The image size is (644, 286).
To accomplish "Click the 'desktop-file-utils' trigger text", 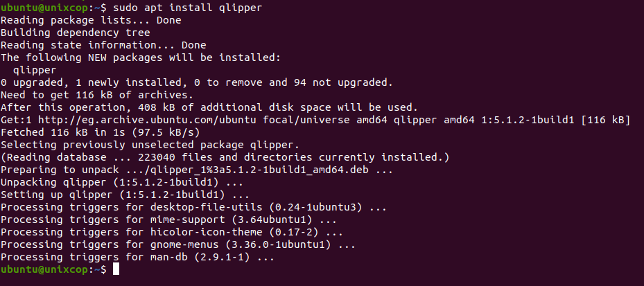I will pos(207,208).
